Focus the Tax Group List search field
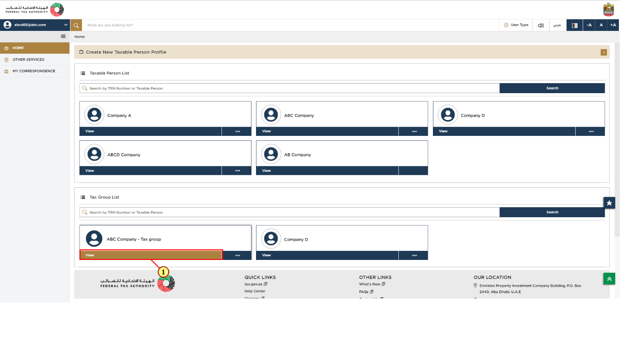643x364 pixels. click(289, 212)
